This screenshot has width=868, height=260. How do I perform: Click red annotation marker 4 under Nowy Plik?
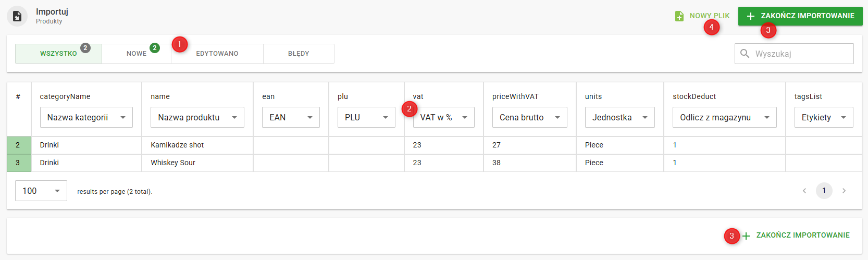(711, 27)
